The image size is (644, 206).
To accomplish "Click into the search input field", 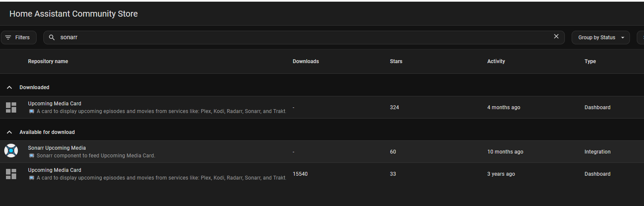I will (298, 38).
